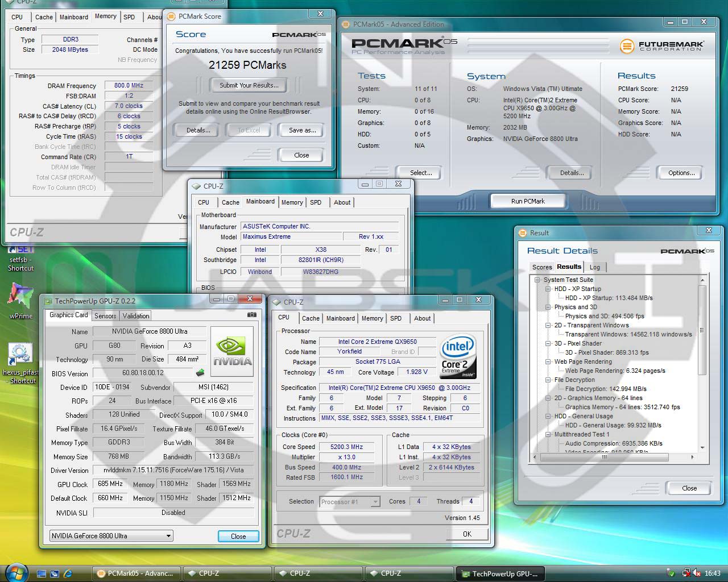Open the wPrime desktop icon

(x=20, y=301)
